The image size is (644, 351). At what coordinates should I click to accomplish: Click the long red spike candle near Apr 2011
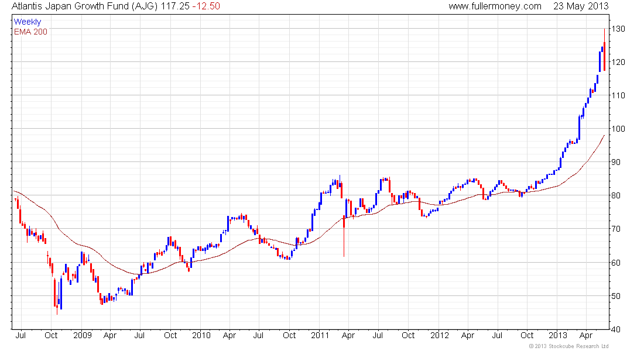[344, 236]
